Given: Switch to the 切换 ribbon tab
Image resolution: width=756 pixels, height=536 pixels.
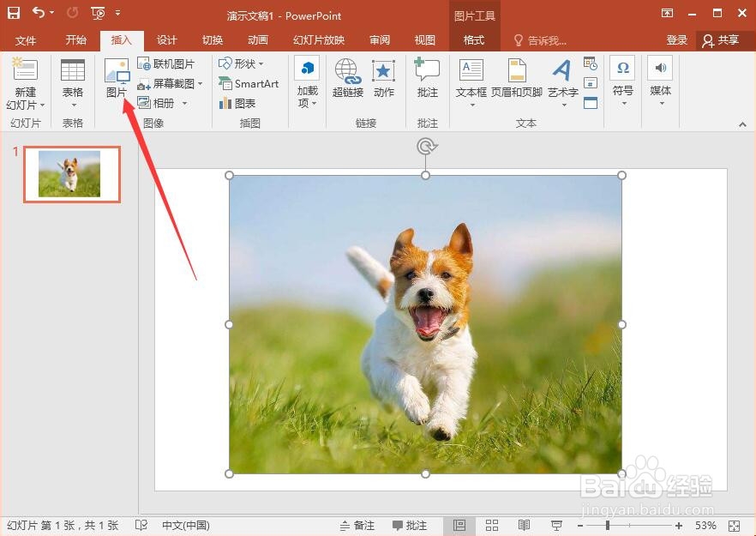Looking at the screenshot, I should click(213, 40).
